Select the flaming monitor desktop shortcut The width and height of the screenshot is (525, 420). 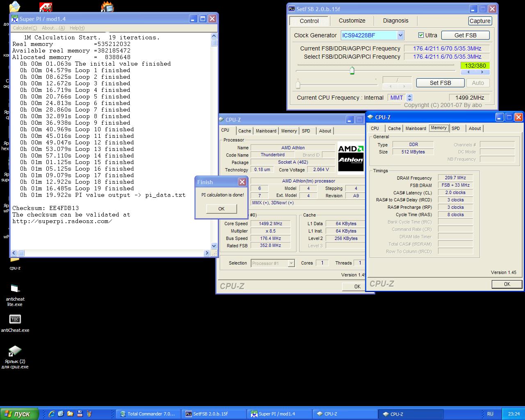pyautogui.click(x=107, y=7)
